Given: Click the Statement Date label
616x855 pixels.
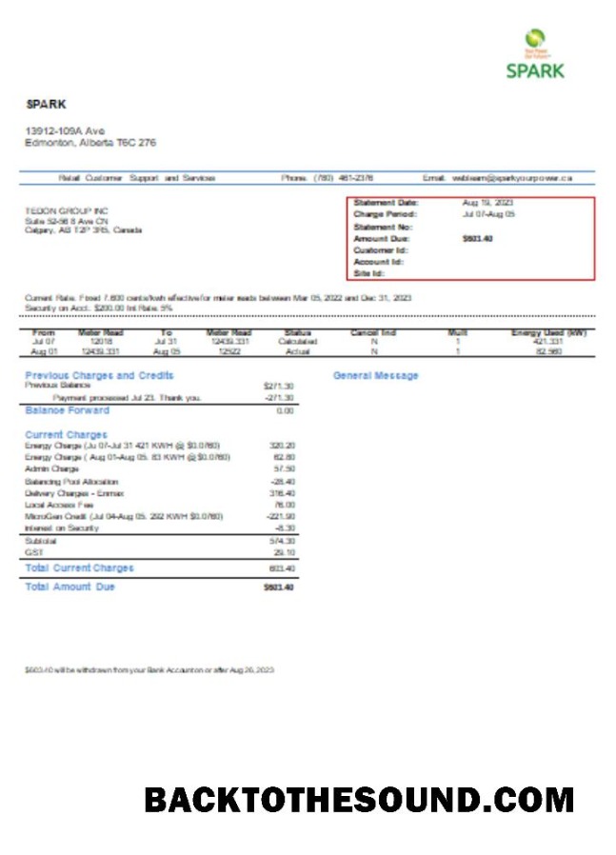Looking at the screenshot, I should coord(386,203).
